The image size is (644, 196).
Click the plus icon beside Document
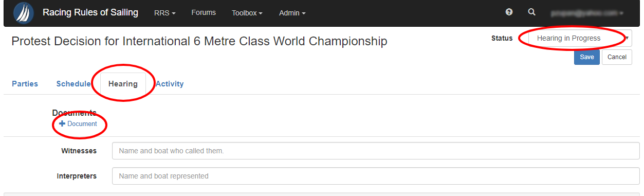tap(62, 123)
